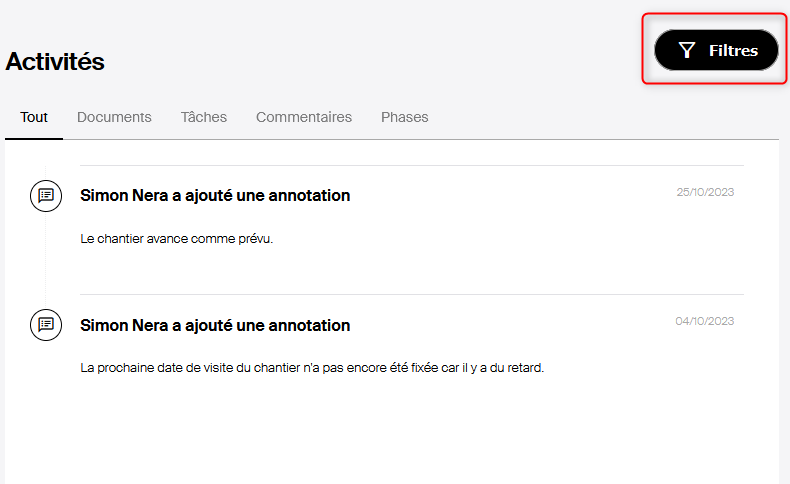This screenshot has height=484, width=790.
Task: Open first Simon Nera annotation title
Action: click(x=215, y=195)
